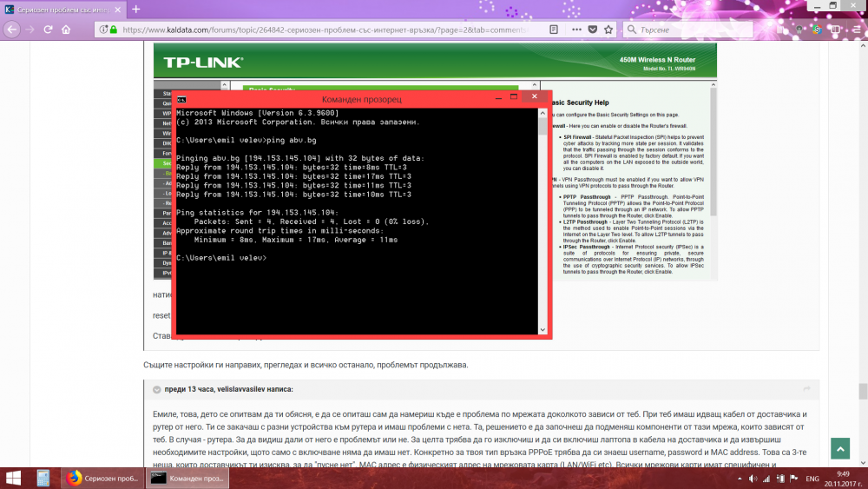Maximize the Команден прозорец window
The height and width of the screenshot is (489, 868).
point(514,97)
